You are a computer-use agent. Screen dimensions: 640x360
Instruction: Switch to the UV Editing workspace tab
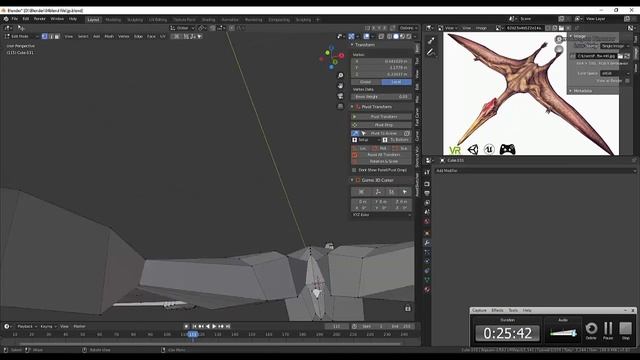click(158, 20)
